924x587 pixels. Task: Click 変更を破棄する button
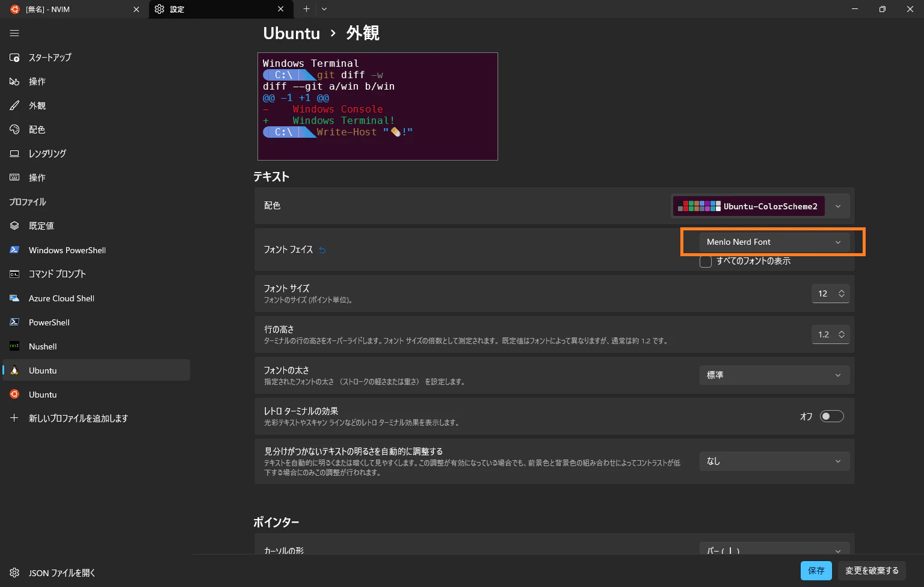(x=872, y=571)
